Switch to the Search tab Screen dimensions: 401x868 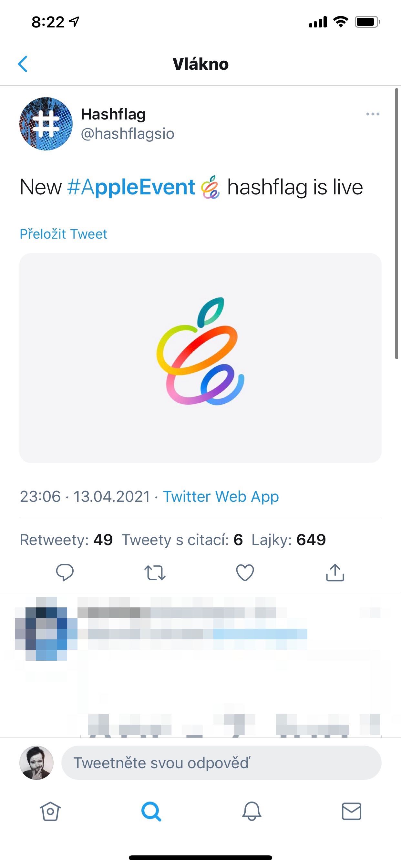tap(151, 811)
